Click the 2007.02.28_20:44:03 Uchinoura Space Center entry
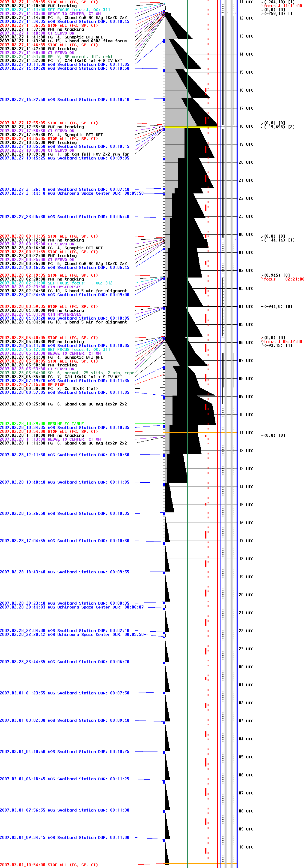306x868 pixels. (x=71, y=607)
